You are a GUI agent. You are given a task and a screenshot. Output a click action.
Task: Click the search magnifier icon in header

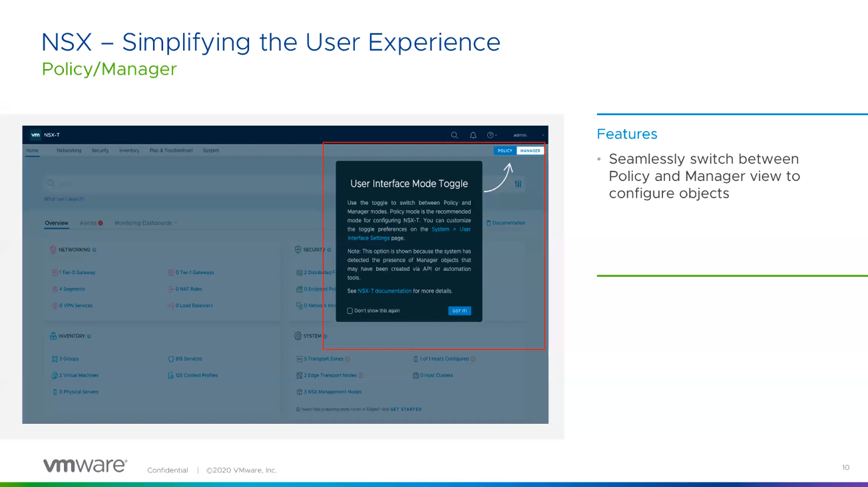point(454,135)
